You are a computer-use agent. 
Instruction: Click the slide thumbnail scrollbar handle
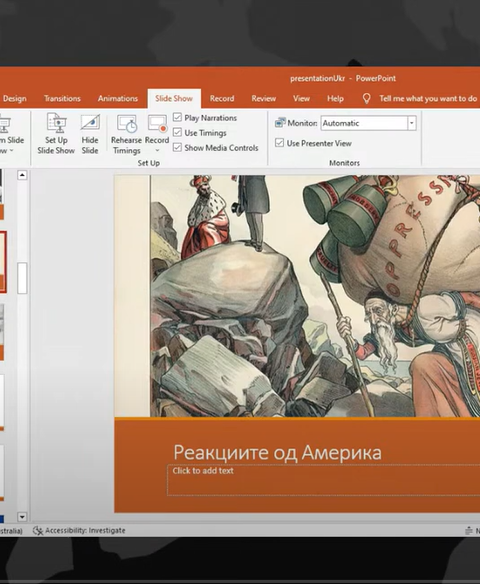point(22,278)
